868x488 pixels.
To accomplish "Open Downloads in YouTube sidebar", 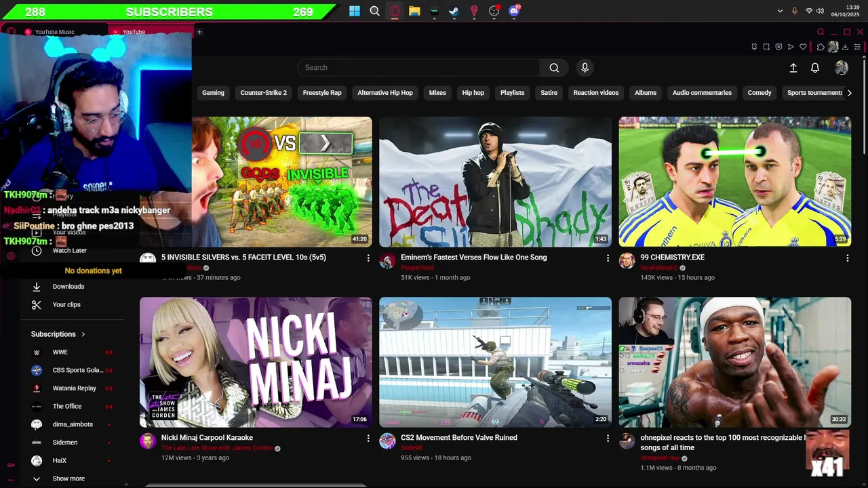I will [68, 287].
